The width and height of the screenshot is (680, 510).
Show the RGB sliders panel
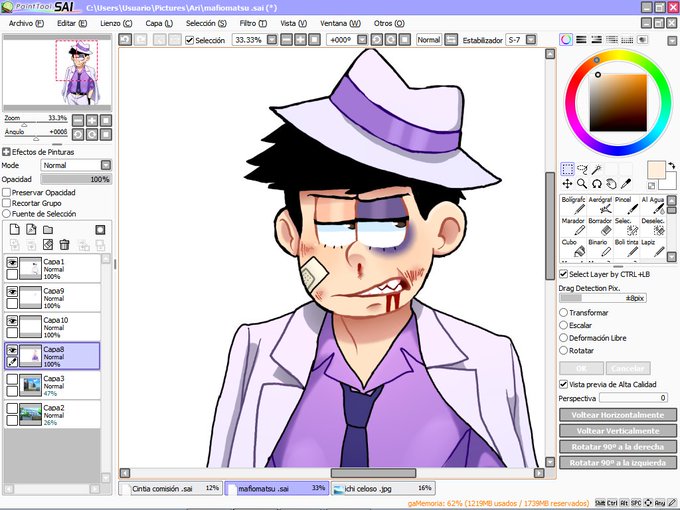581,40
